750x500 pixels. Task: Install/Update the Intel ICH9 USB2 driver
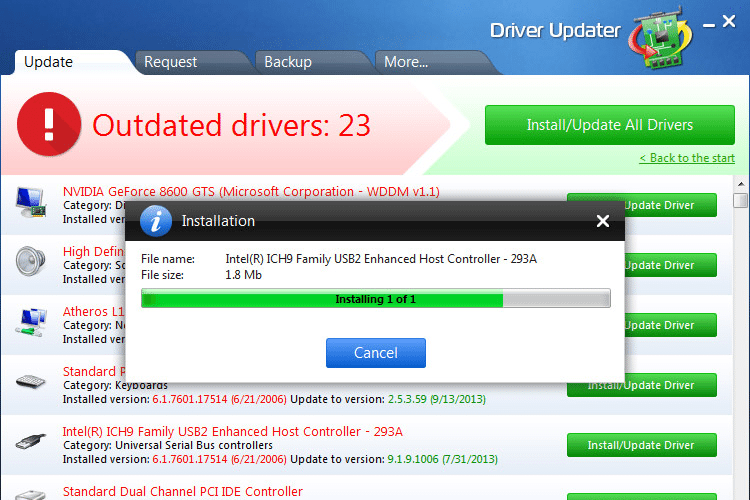pyautogui.click(x=642, y=445)
